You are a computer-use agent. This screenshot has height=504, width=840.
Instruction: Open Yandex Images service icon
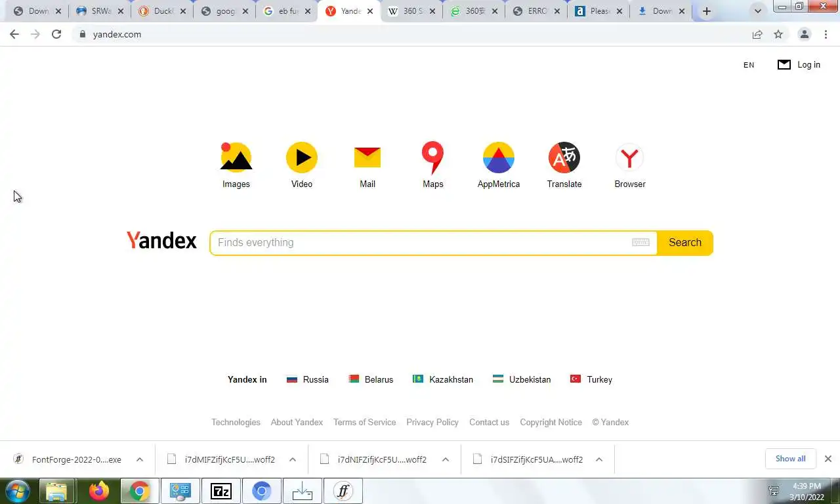pyautogui.click(x=236, y=158)
